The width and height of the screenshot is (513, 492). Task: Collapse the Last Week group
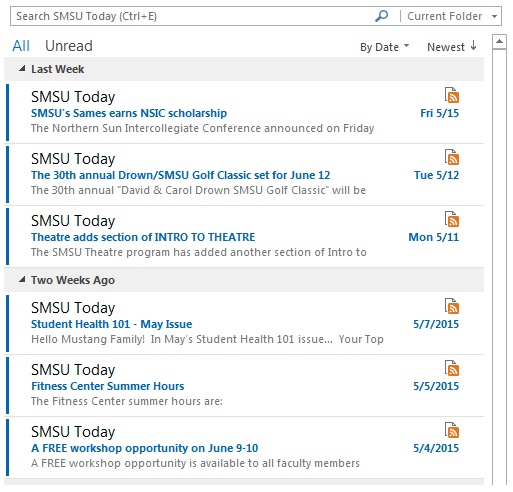tap(22, 69)
